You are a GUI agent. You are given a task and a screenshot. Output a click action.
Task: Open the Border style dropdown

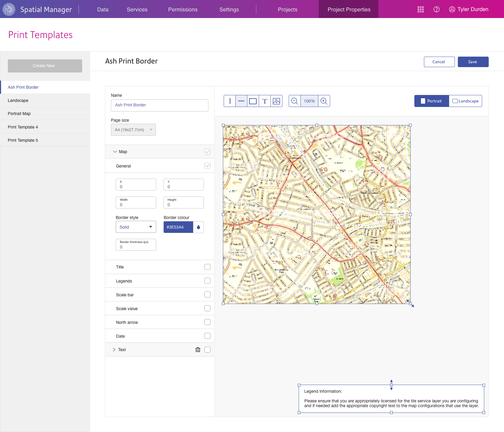pos(136,227)
